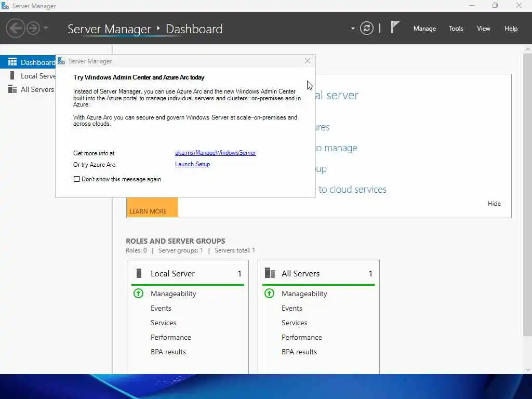532x399 pixels.
Task: Open Services under All Servers tile
Action: click(295, 323)
